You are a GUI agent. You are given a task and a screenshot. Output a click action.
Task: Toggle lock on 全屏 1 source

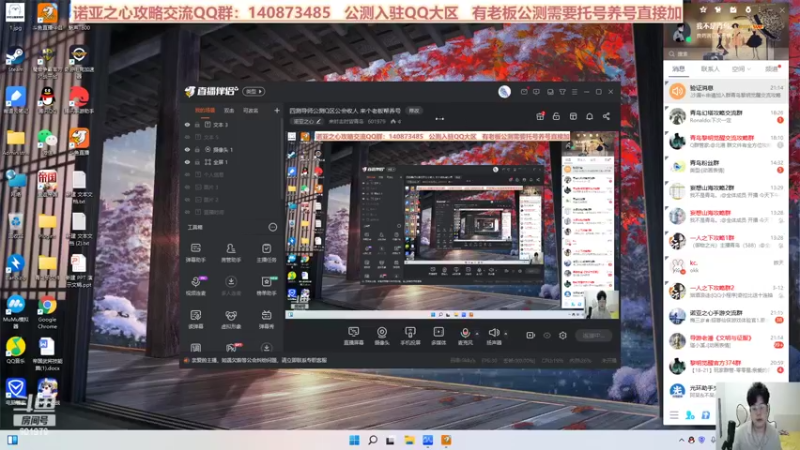[197, 162]
